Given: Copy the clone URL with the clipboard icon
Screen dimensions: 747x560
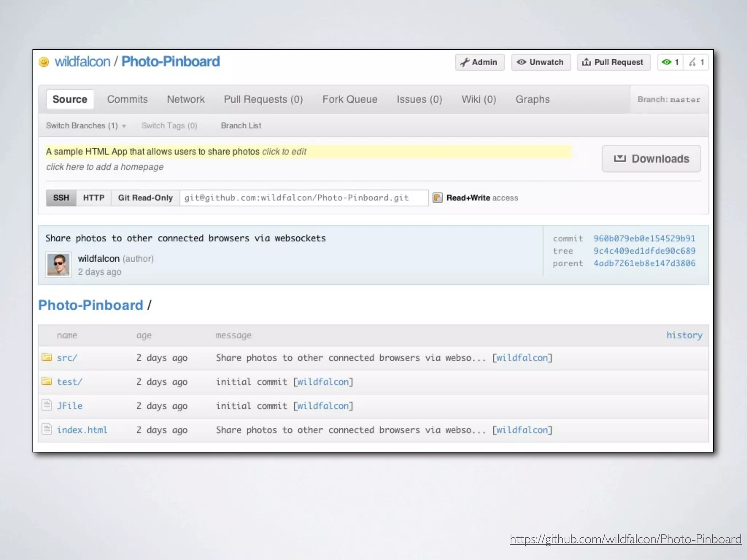Looking at the screenshot, I should tap(437, 198).
